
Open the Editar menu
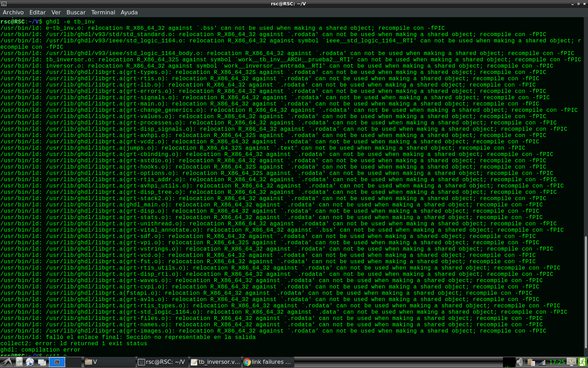coord(37,12)
